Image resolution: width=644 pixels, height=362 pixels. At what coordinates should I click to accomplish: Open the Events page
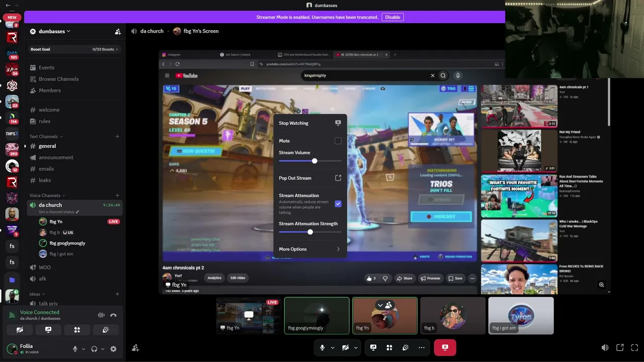point(74,67)
